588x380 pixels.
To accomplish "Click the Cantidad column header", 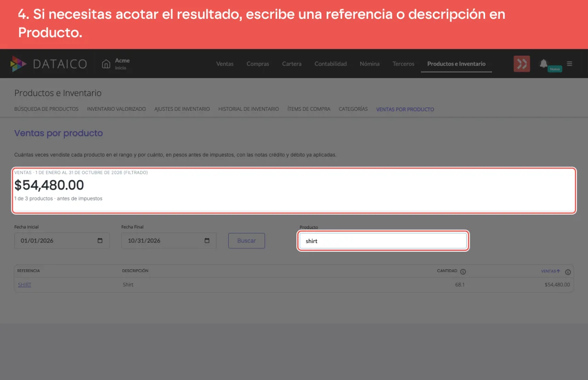I will (447, 271).
